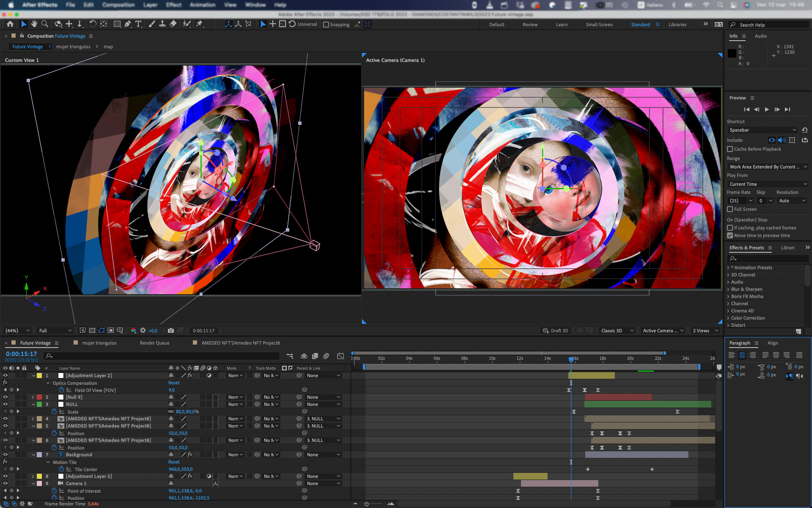Reset the Optics Compensation effect
Screen dimensions: 812x508
[x=174, y=383]
